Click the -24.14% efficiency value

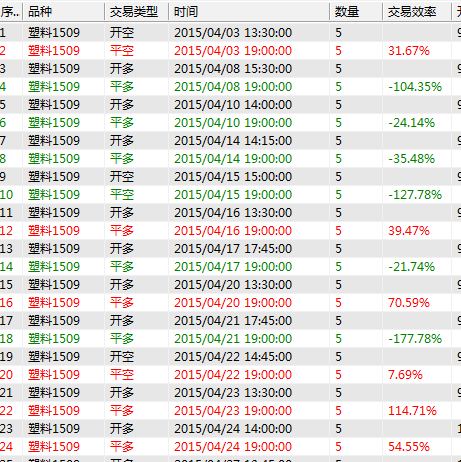click(412, 123)
